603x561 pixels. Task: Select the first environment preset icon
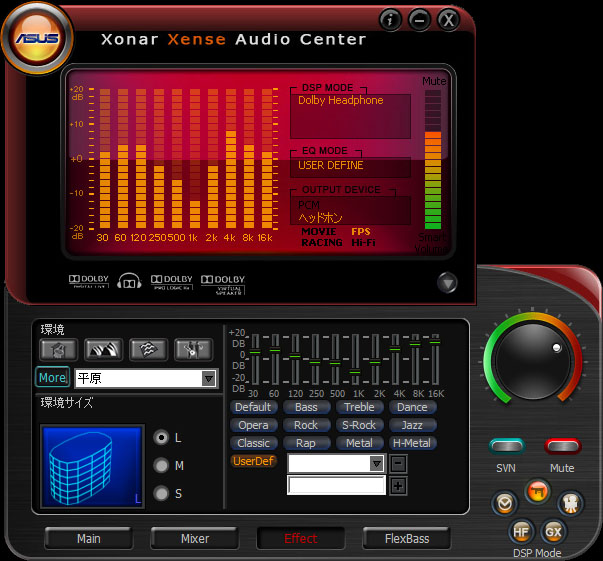[x=58, y=349]
